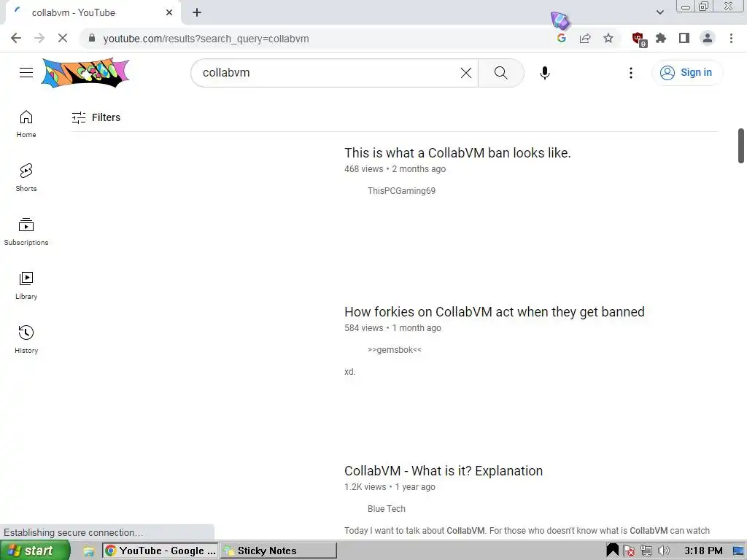
Task: Open a new tab with plus button
Action: (x=197, y=13)
